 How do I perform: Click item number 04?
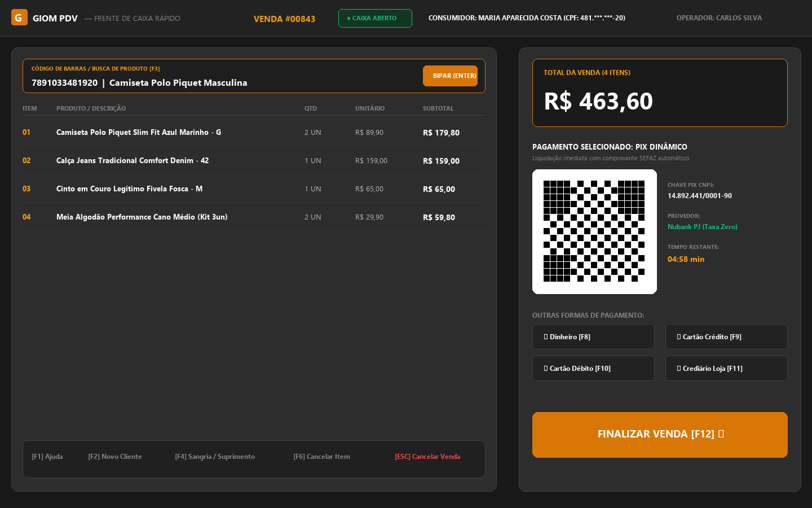coord(27,217)
